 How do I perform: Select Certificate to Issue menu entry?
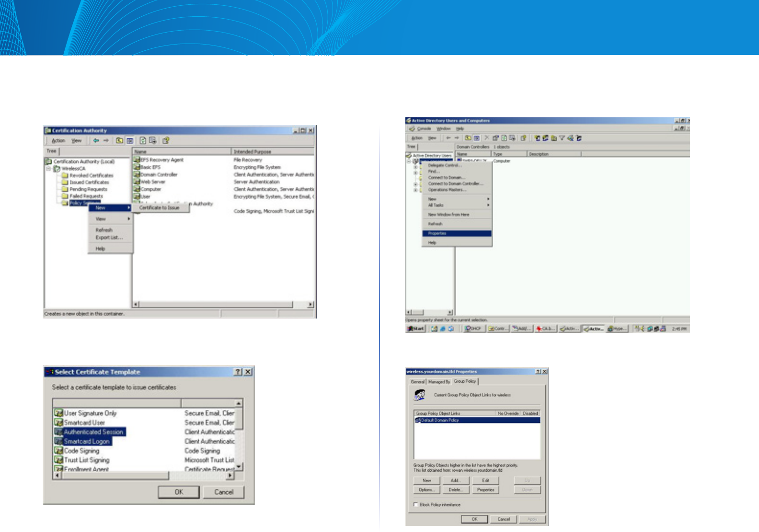(x=160, y=208)
